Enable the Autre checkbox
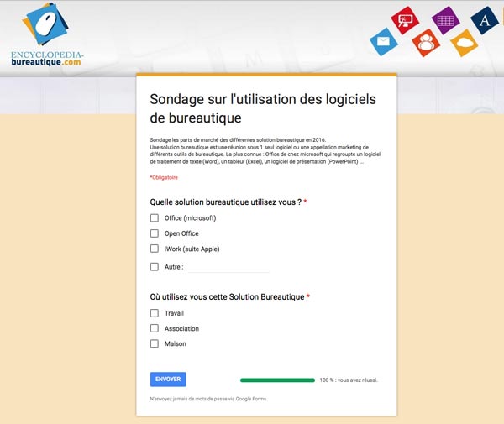504x424 pixels. pyautogui.click(x=154, y=267)
